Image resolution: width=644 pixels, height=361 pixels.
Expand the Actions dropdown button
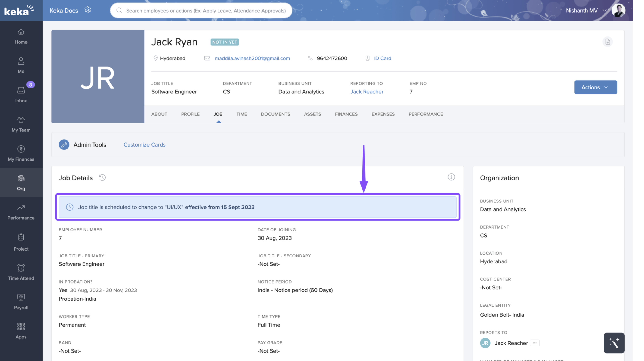(x=595, y=87)
